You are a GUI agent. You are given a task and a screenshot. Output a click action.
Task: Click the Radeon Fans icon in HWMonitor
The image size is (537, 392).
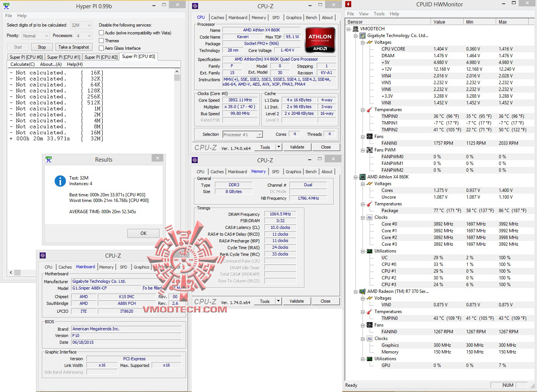pyautogui.click(x=369, y=325)
